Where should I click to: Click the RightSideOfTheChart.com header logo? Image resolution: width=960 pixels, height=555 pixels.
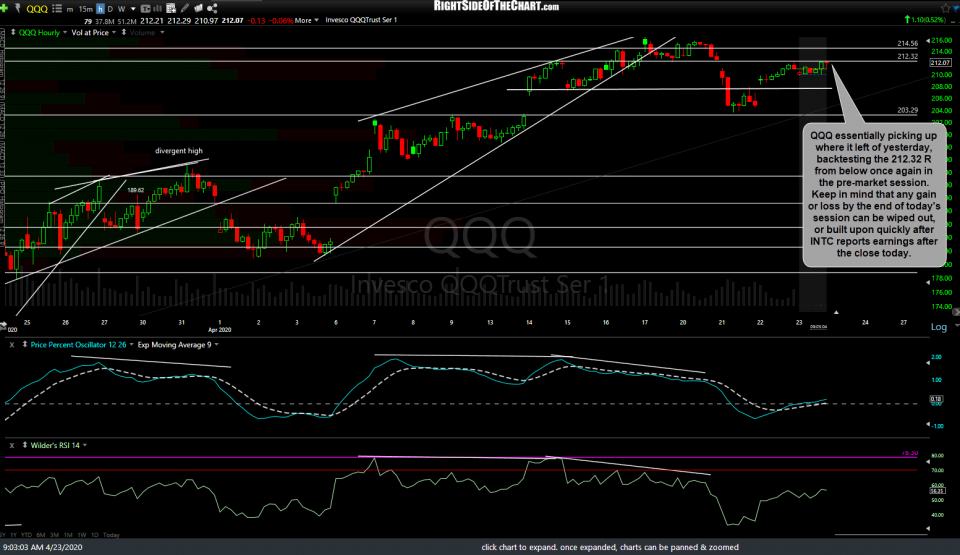click(x=496, y=6)
